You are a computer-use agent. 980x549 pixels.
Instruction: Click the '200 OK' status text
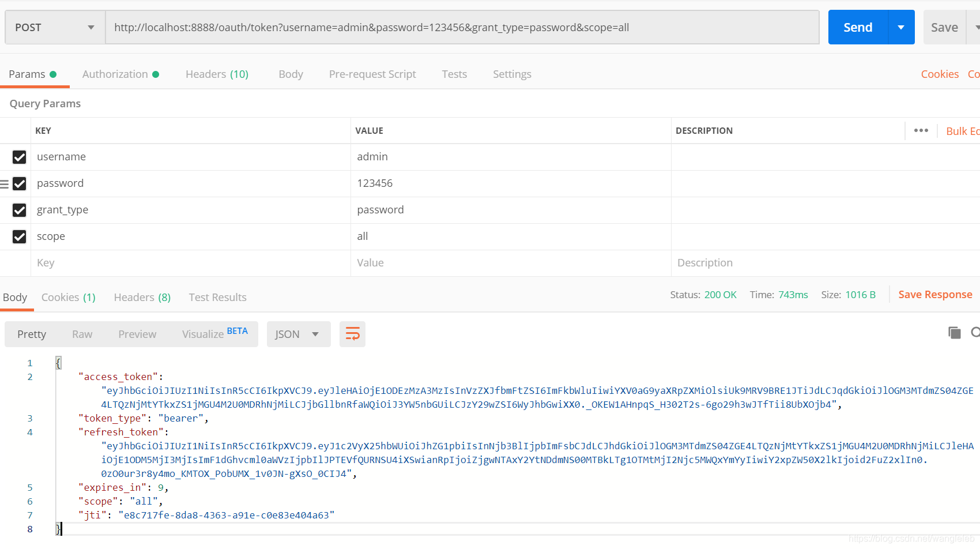coord(720,295)
